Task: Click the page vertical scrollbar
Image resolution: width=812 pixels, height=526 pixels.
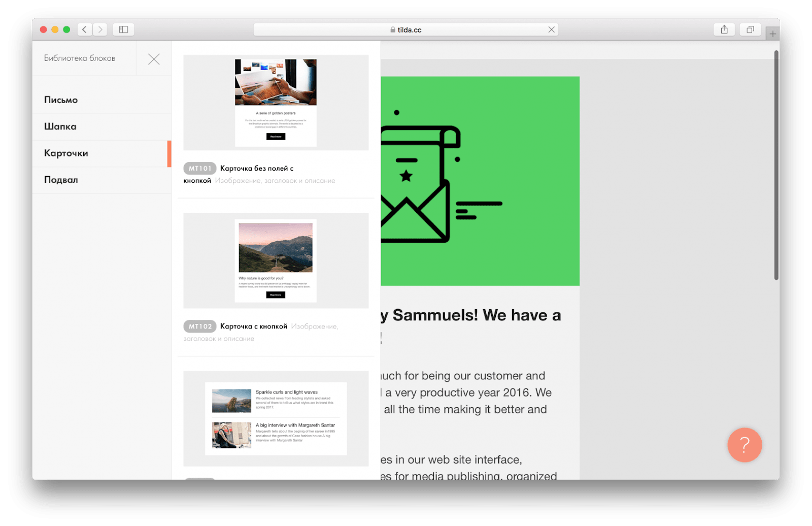Action: 776,165
